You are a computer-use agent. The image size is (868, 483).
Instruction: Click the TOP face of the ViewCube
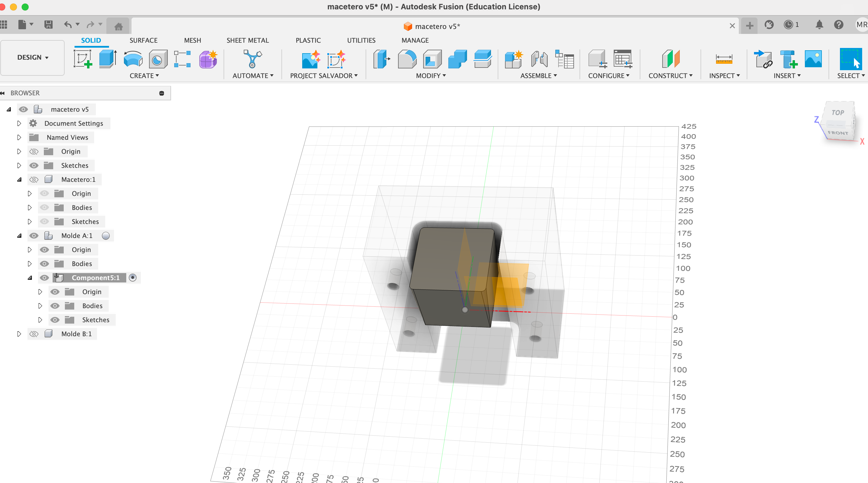pyautogui.click(x=838, y=113)
